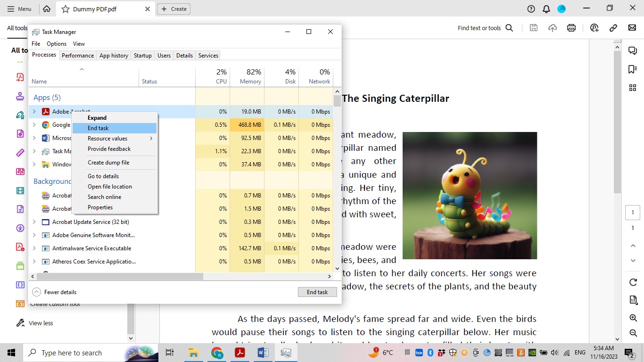Switch to the Performance tab

[x=77, y=55]
